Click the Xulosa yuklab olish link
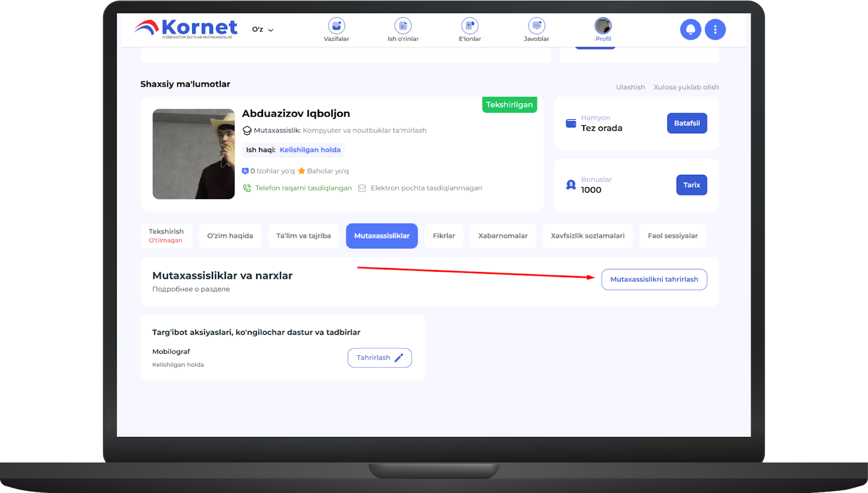This screenshot has width=868, height=493. coord(686,87)
